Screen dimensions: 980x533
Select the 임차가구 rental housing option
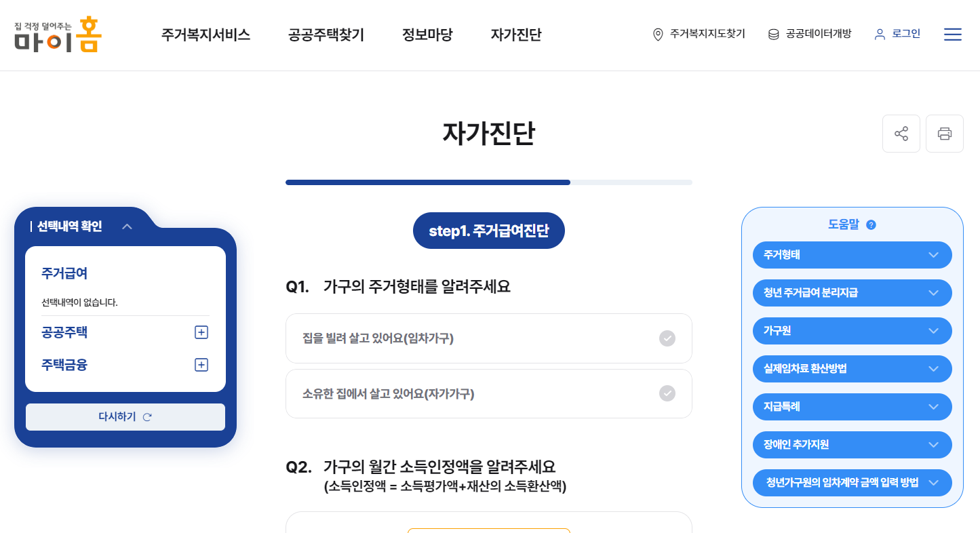tap(488, 338)
